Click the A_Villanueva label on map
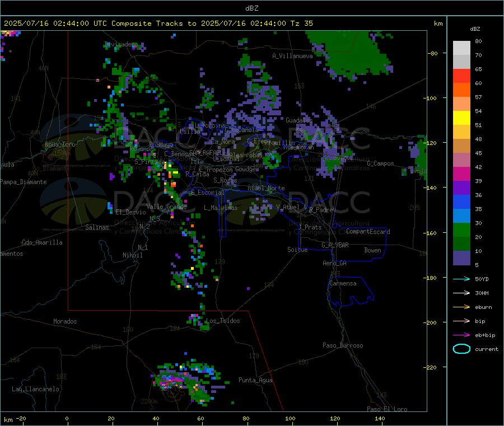 click(x=292, y=56)
